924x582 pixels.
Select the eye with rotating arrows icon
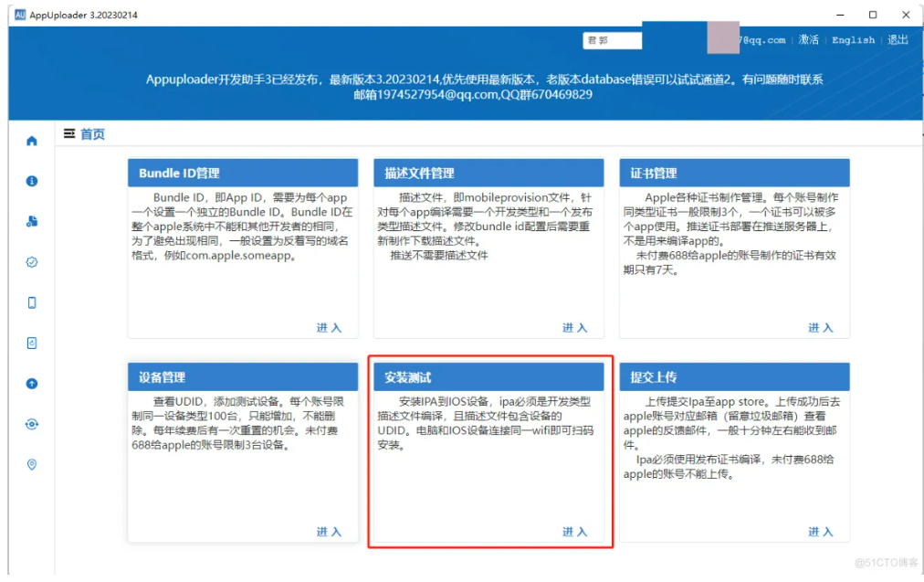click(x=32, y=424)
